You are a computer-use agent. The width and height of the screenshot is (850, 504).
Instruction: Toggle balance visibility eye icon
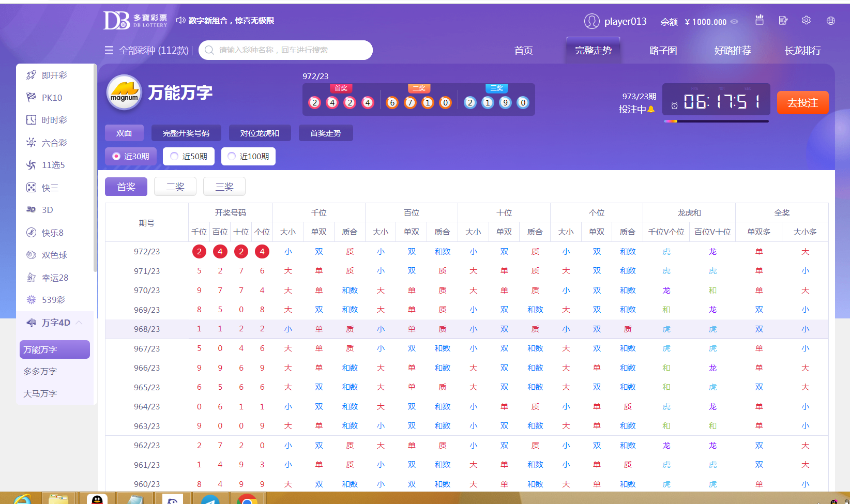[734, 22]
